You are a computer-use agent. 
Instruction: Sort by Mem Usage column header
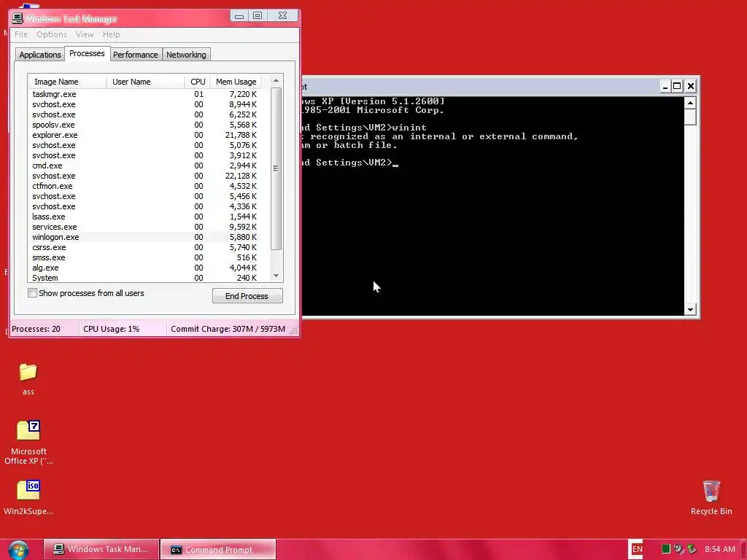(x=236, y=82)
